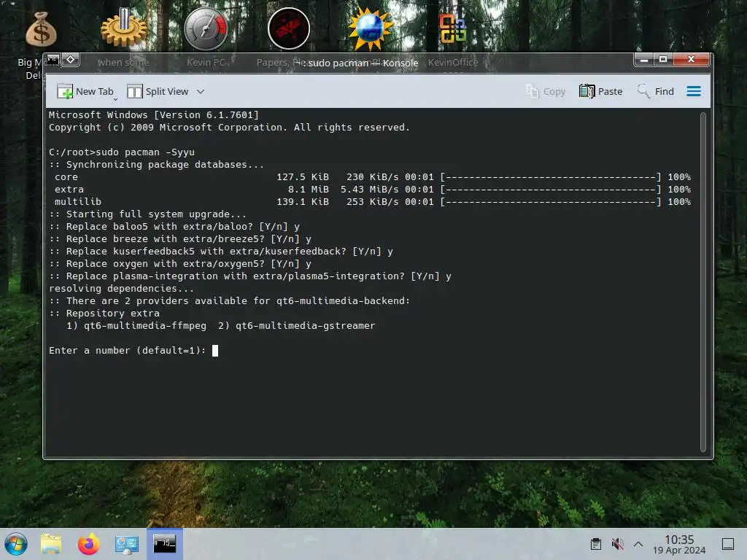The height and width of the screenshot is (560, 747).
Task: Click the 'Microsoft Windows [Version 6.1.7601]' line
Action: tap(154, 115)
